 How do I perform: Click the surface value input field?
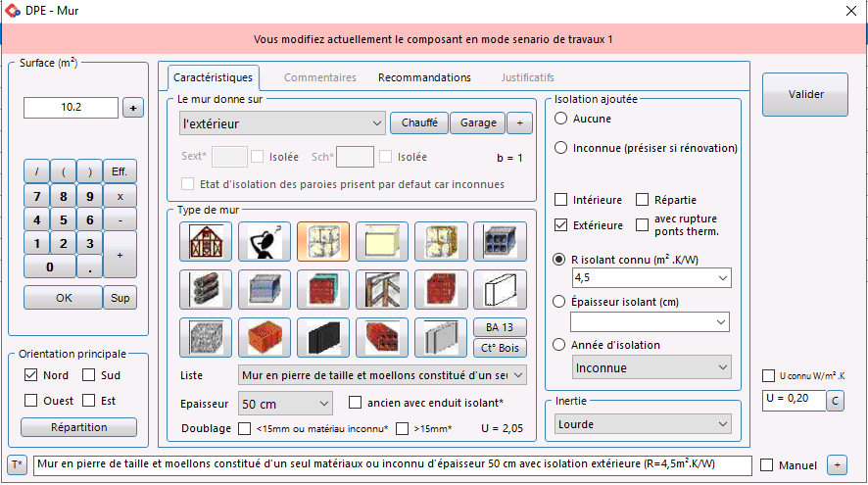tap(71, 108)
